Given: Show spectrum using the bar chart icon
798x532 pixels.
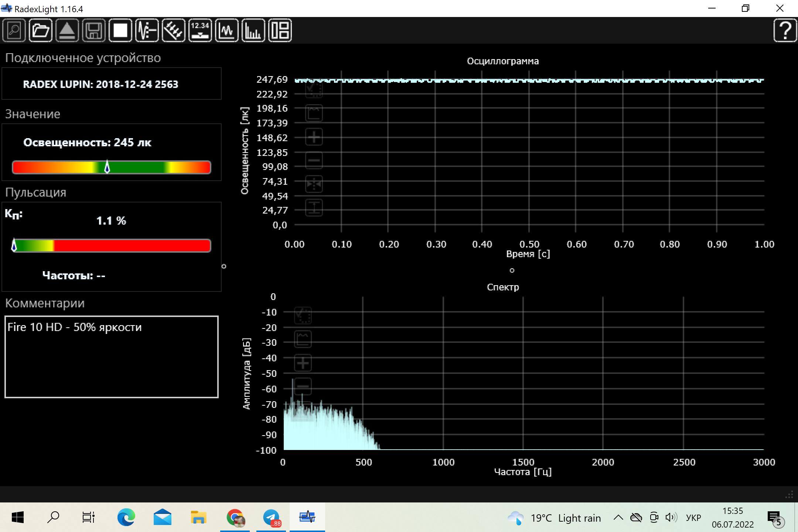Looking at the screenshot, I should coord(253,30).
